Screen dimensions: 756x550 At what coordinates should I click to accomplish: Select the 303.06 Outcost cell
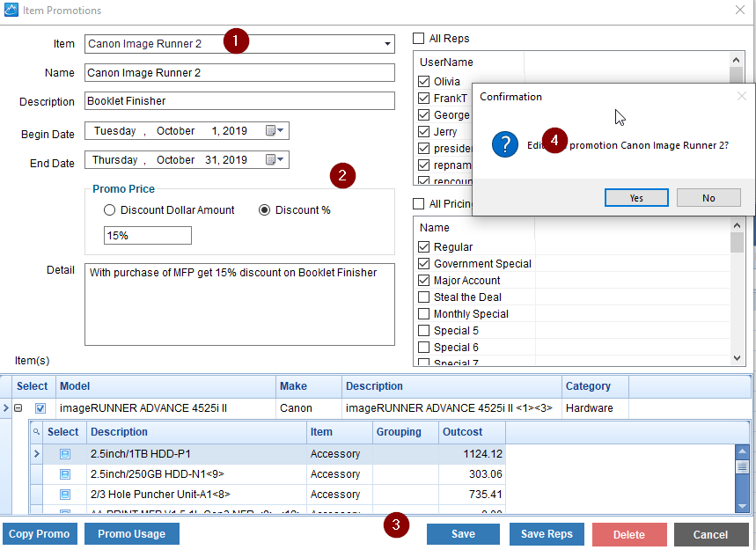(x=472, y=474)
